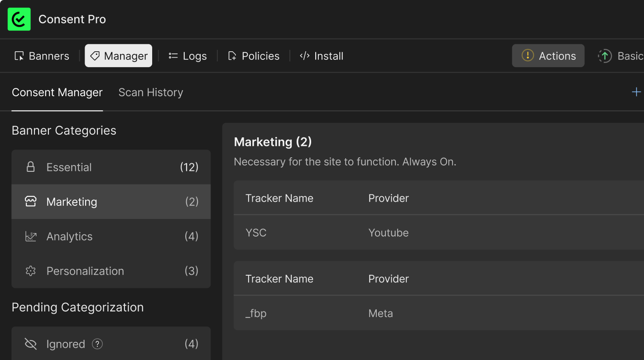Click Provider header above Youtube
The height and width of the screenshot is (360, 644).
point(389,198)
